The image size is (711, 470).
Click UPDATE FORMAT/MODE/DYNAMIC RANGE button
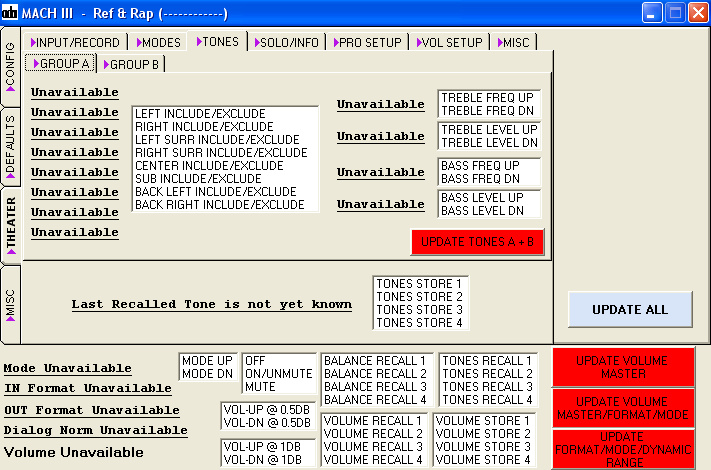pos(623,449)
